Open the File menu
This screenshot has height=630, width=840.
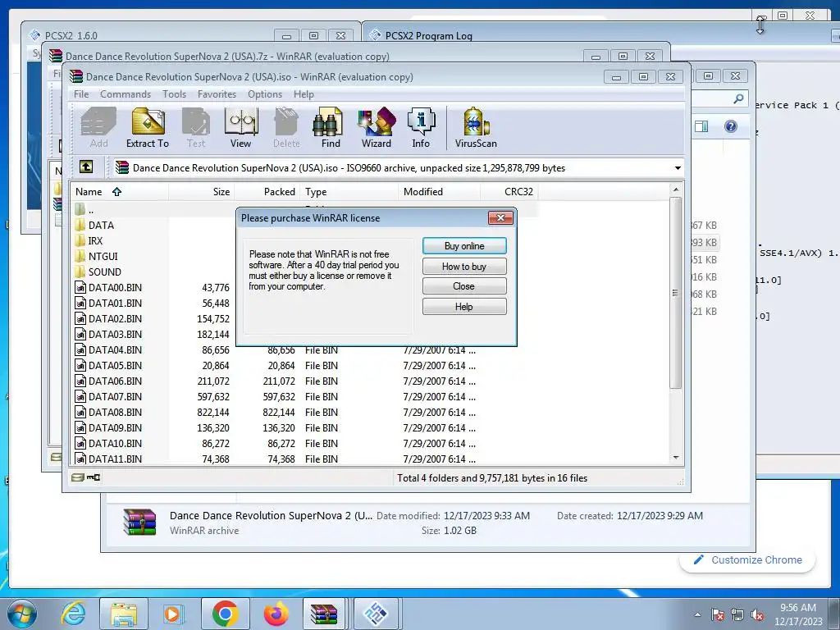(81, 94)
